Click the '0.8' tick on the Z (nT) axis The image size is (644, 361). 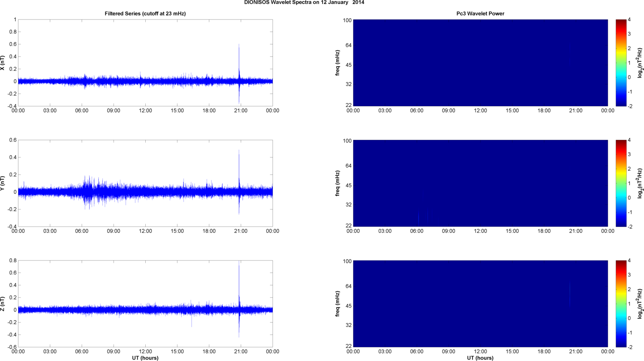click(13, 261)
